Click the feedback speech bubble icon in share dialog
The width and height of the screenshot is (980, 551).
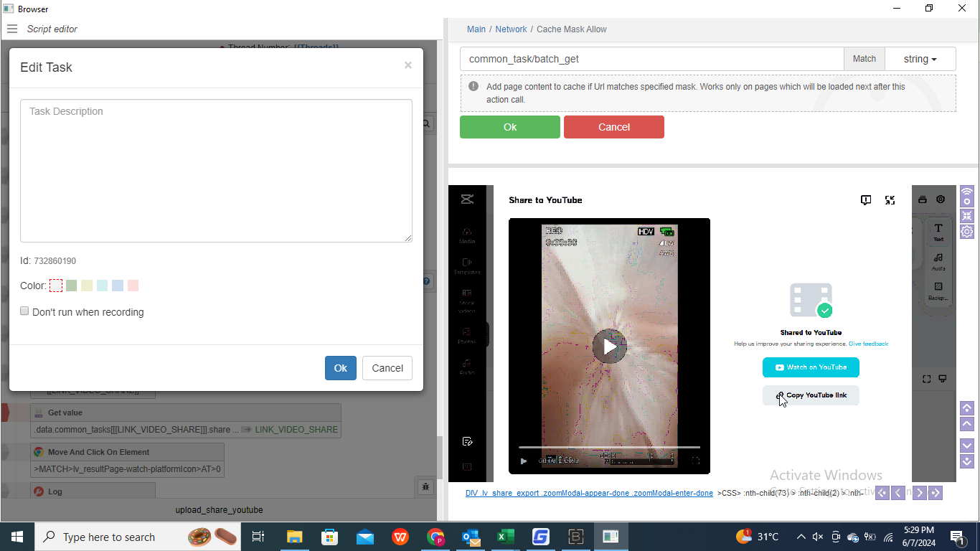pos(866,200)
